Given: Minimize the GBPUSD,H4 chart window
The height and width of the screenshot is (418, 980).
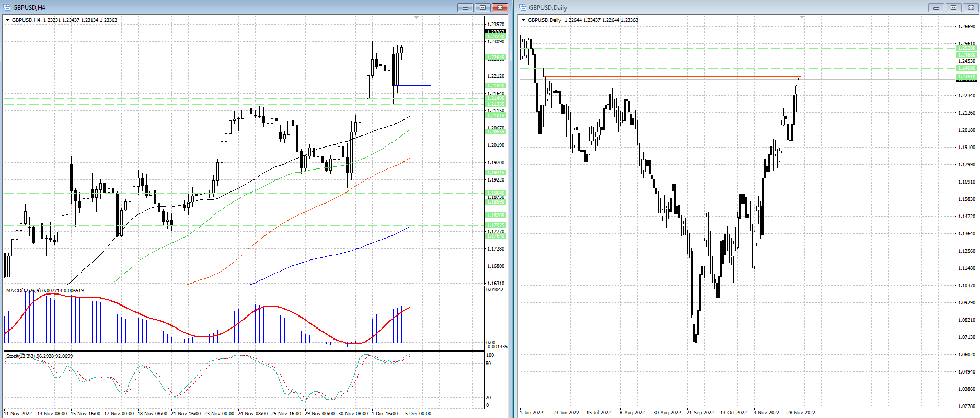Looking at the screenshot, I should coord(465,7).
